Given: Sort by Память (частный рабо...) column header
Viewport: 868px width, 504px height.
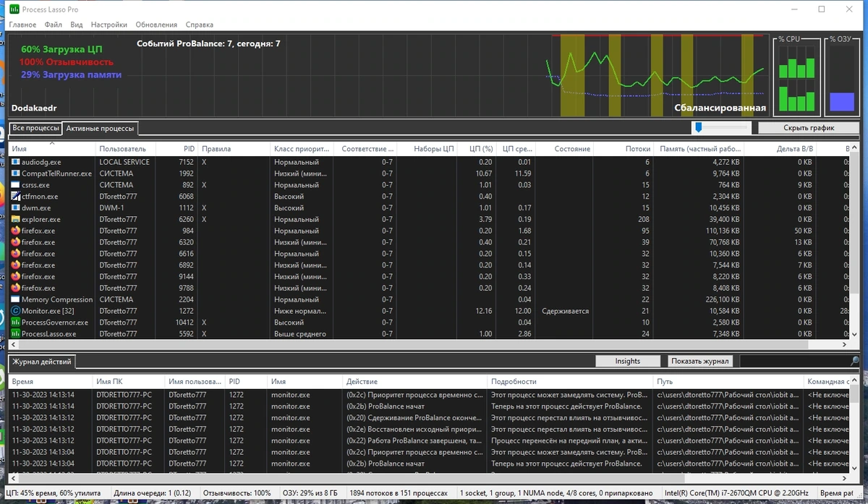Looking at the screenshot, I should [x=699, y=149].
